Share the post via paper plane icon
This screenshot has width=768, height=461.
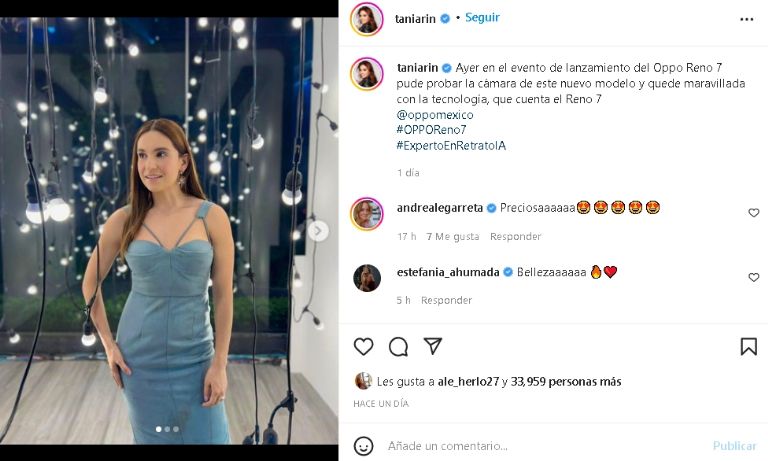coord(432,346)
